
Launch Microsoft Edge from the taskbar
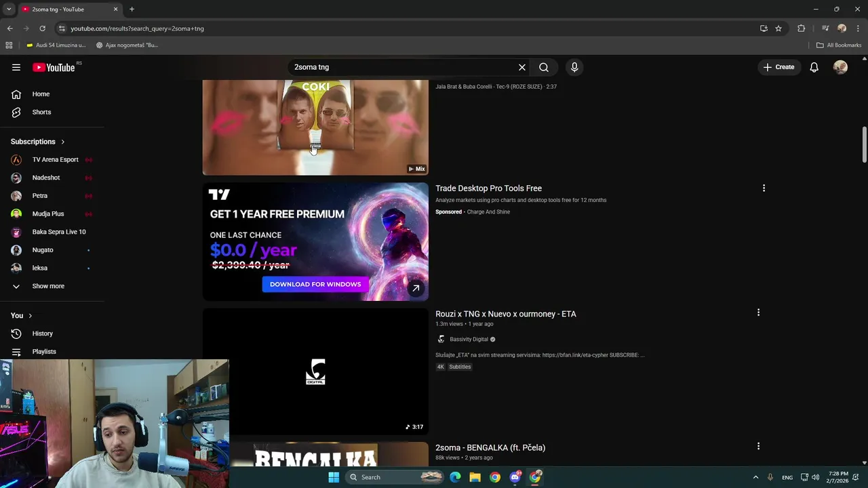pyautogui.click(x=455, y=477)
